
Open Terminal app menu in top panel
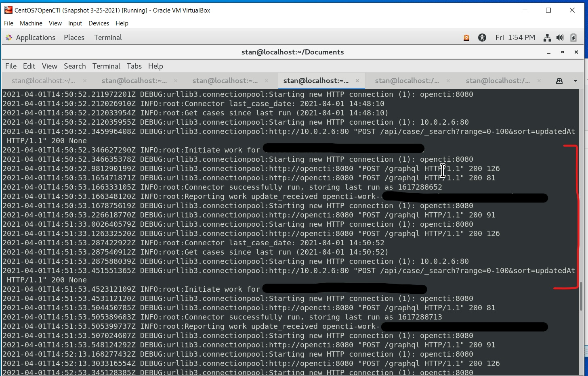tap(108, 38)
